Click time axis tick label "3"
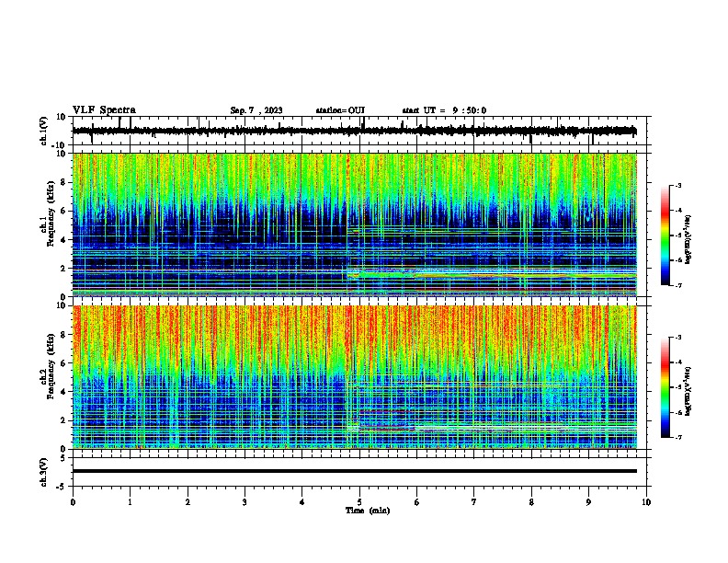Screen dimensions: 728x563 (x=245, y=502)
